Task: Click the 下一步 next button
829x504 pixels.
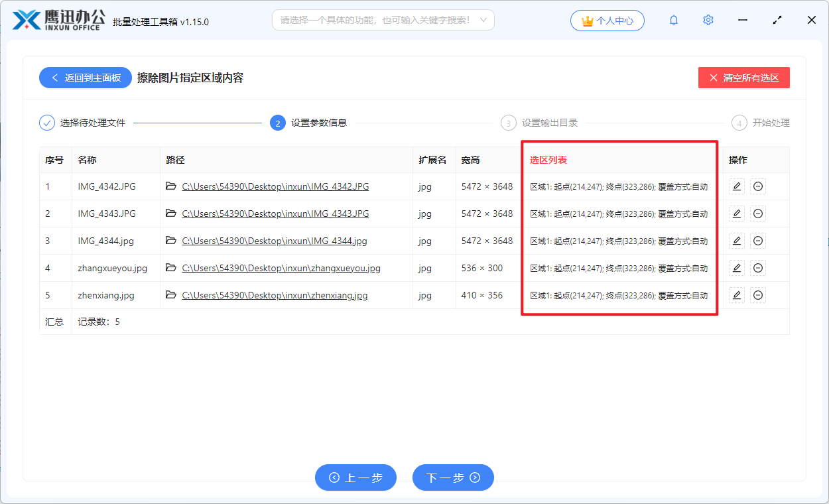Action: (453, 477)
